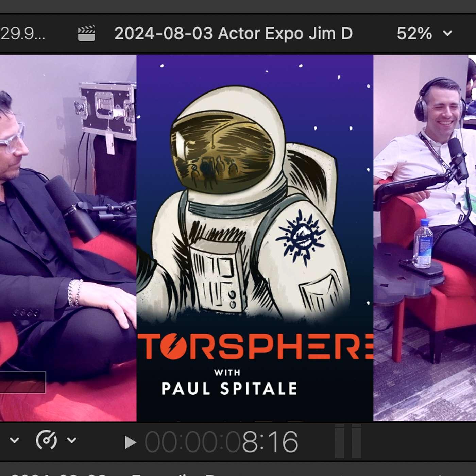The width and height of the screenshot is (476, 476).
Task: Click the "29.9..." frame rate text
Action: (x=22, y=33)
